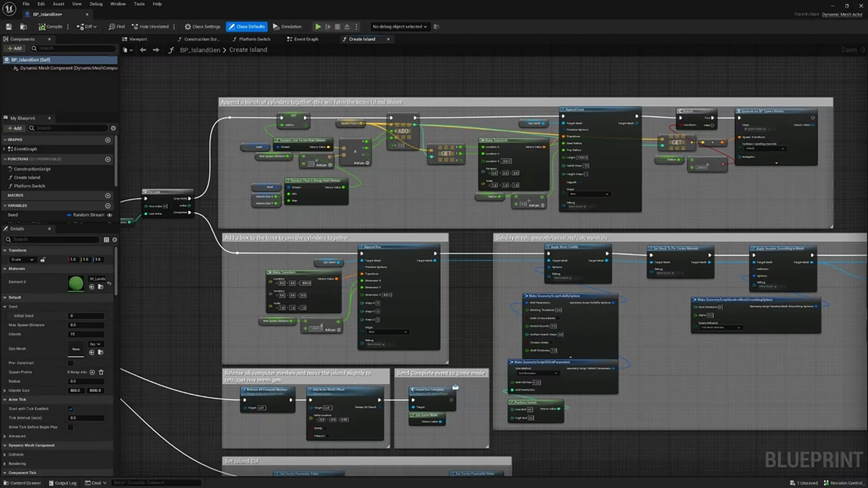Open the Content Drawer
868x488 pixels.
tap(23, 483)
